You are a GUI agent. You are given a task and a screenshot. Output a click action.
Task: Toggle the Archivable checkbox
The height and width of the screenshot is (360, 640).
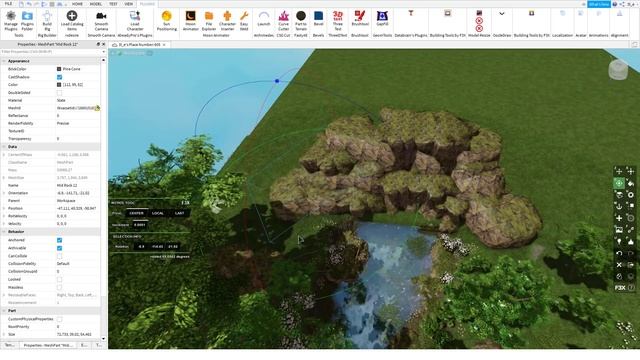(60, 248)
